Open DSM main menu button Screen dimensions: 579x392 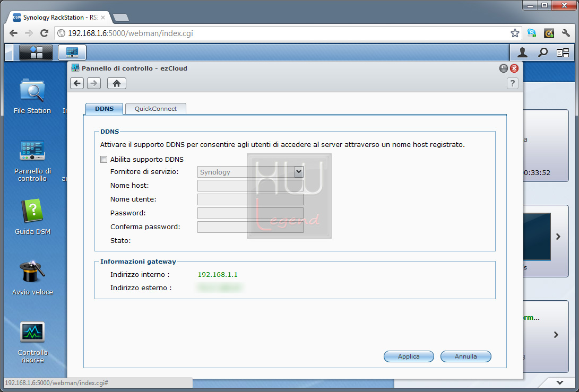(x=36, y=53)
